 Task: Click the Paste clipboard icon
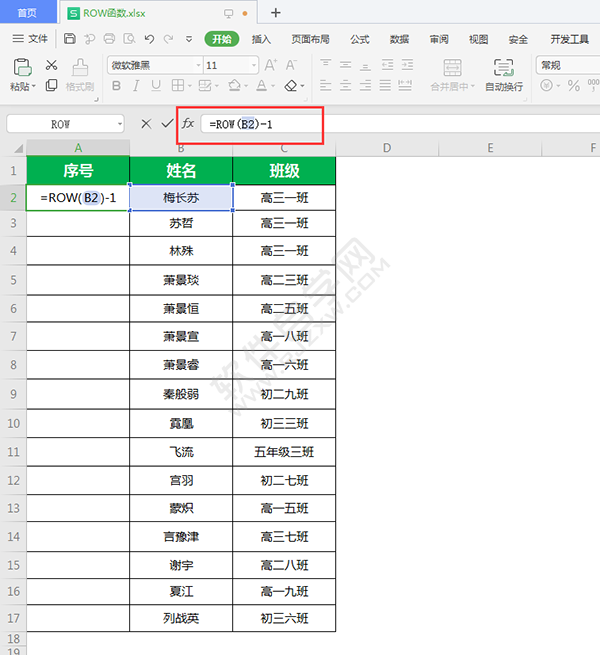23,67
